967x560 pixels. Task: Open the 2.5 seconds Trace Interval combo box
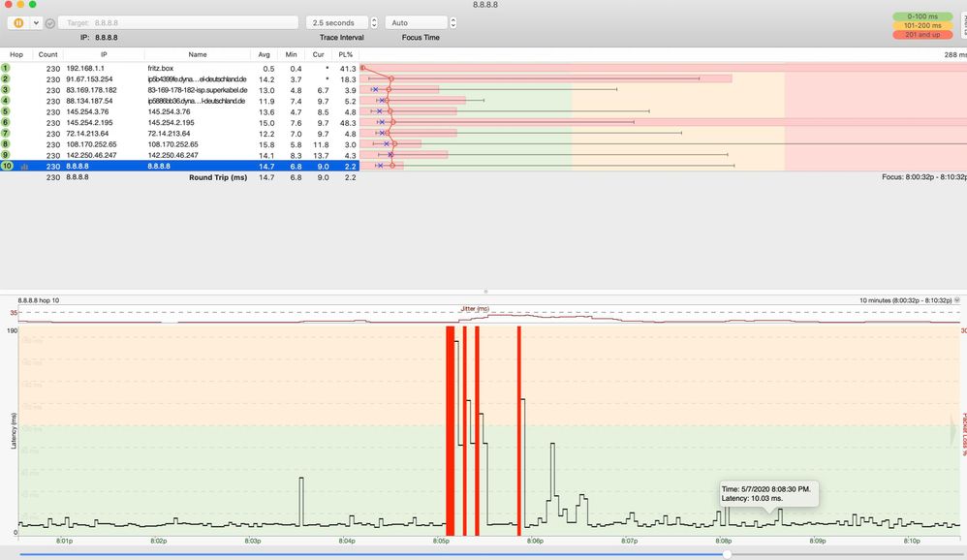[337, 23]
